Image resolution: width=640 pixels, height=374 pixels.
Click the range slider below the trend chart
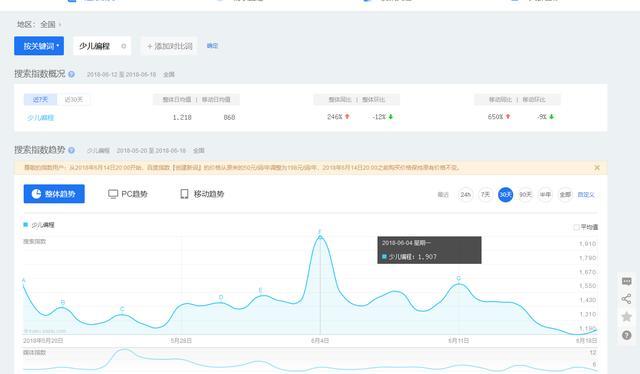coord(310,361)
